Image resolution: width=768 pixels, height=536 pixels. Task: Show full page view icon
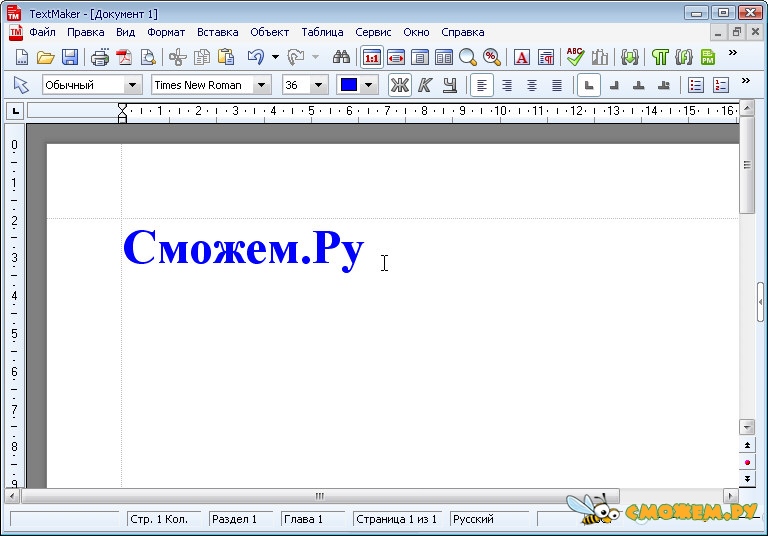(x=420, y=57)
